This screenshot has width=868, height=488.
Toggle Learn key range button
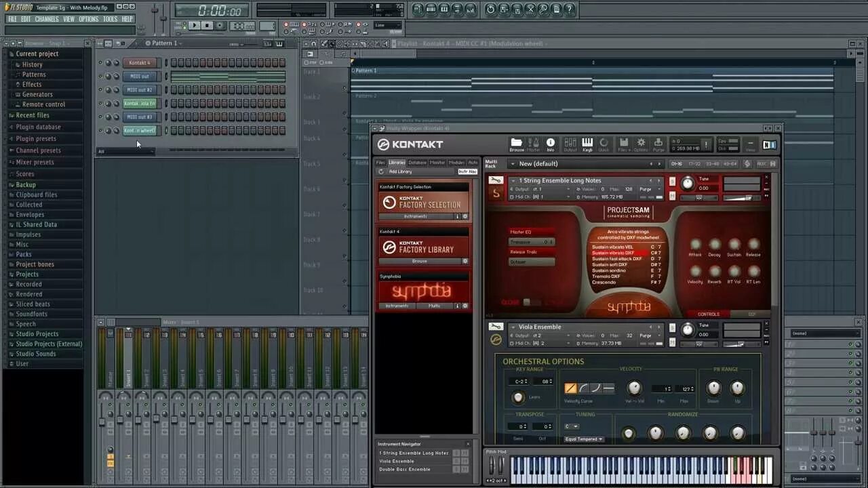(x=518, y=397)
